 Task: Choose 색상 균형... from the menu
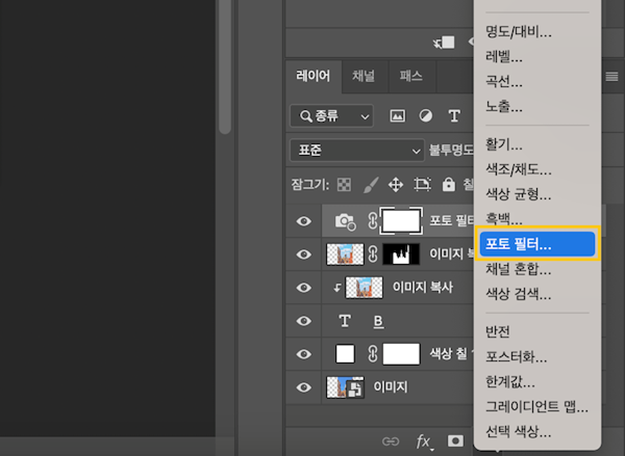(x=518, y=194)
